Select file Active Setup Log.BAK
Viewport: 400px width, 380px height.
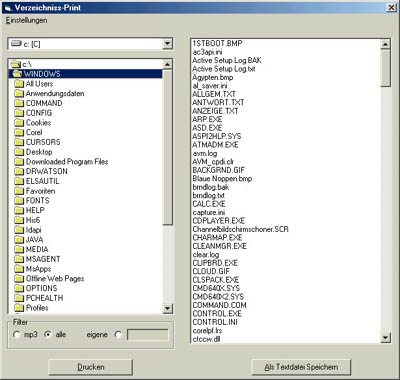[x=227, y=60]
